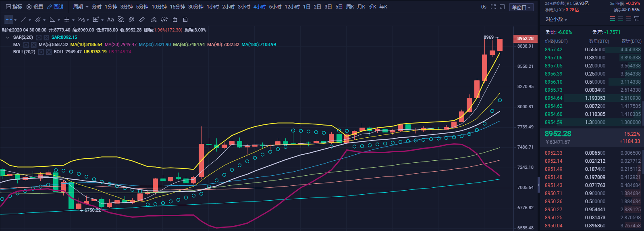This screenshot has height=231, width=644.
Task: Open settings gear for MA indicator
Action: coord(26,44)
